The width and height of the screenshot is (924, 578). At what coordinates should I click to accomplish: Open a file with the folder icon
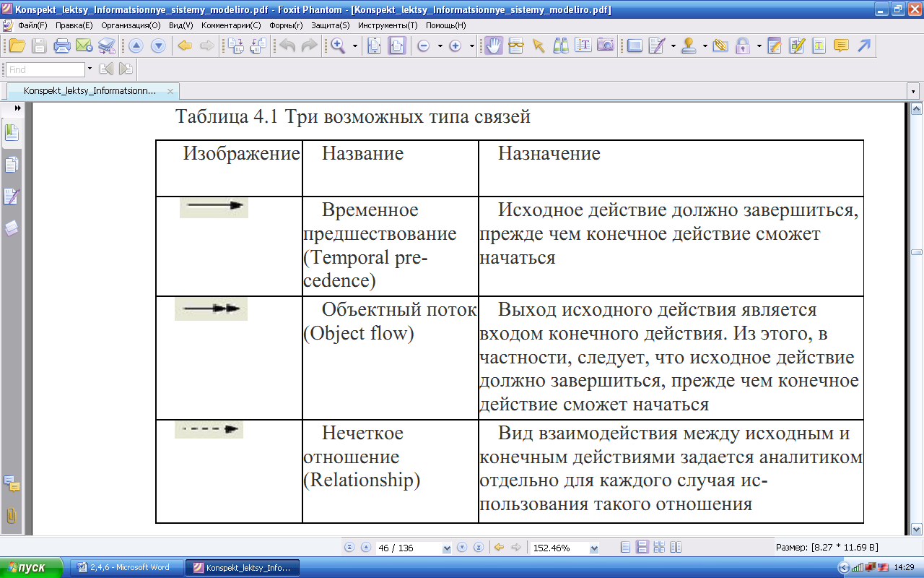(x=17, y=46)
